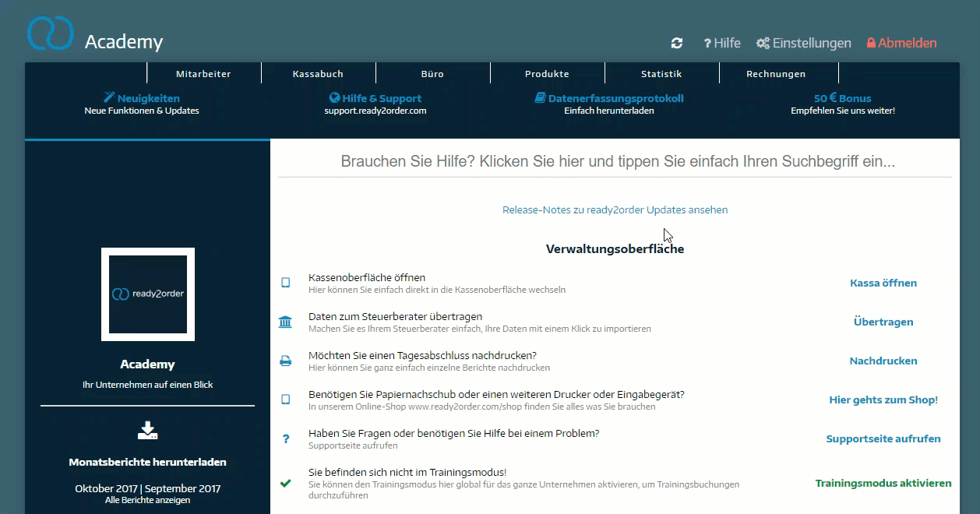Screen dimensions: 980x514
Task: Open Hilfe from the top bar
Action: tap(722, 44)
